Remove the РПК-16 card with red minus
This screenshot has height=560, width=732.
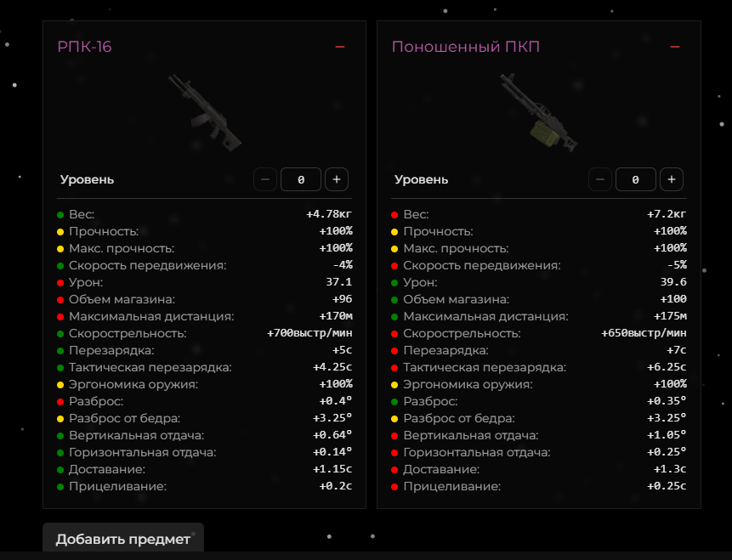[x=340, y=47]
